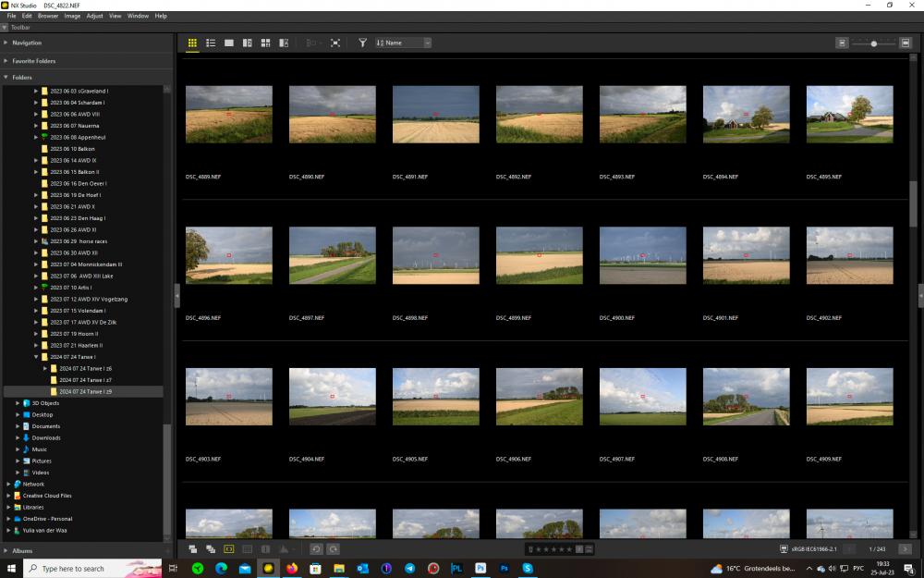Click the smallest thumbnail size icon
The image size is (924, 578).
pyautogui.click(x=842, y=43)
